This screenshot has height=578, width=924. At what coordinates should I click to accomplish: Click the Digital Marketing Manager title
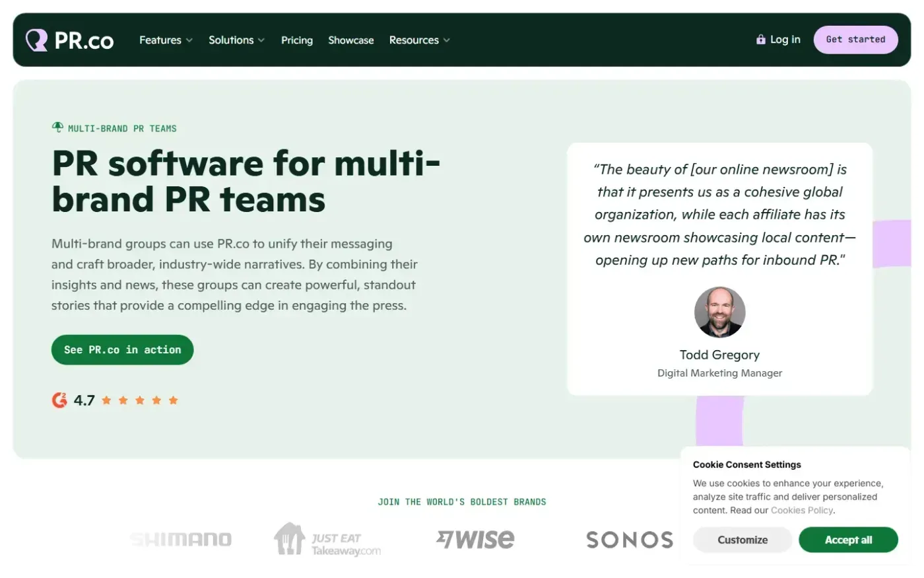click(x=719, y=373)
